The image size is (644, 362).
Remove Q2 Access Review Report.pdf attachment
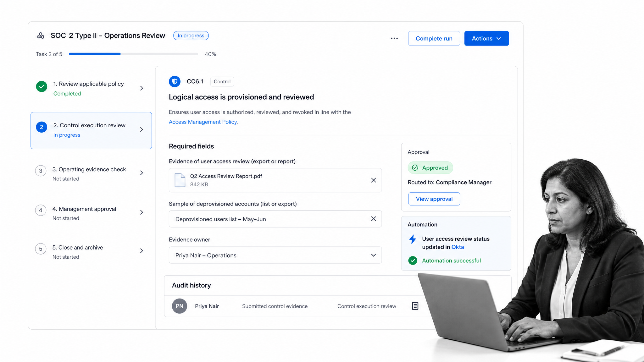[373, 180]
